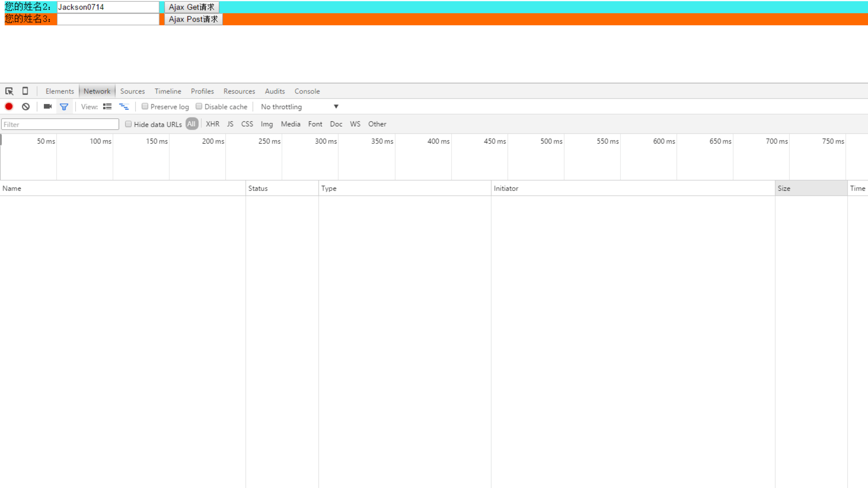Click the Mobile device toggle icon

(25, 91)
